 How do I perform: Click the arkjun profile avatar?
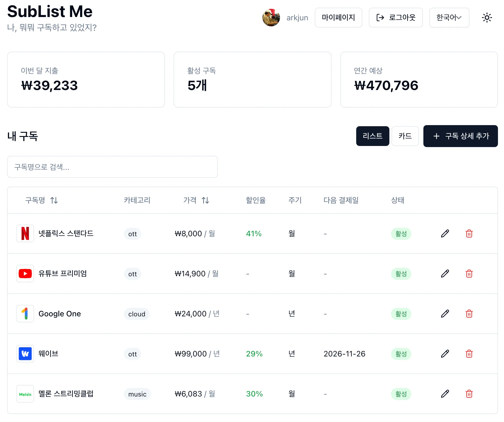click(271, 18)
